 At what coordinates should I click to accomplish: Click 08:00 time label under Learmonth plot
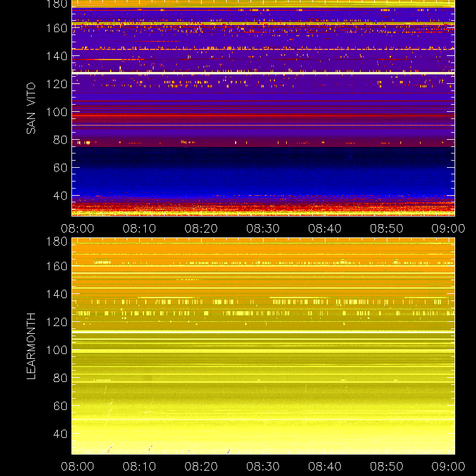pyautogui.click(x=77, y=466)
